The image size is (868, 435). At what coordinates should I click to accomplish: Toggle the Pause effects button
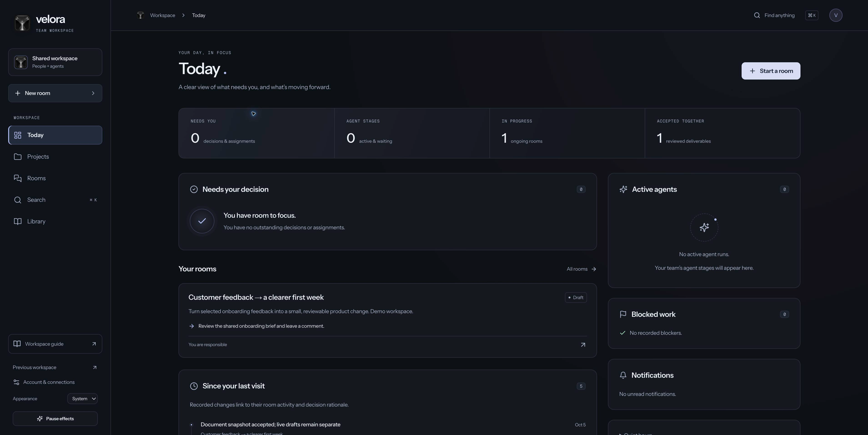pos(55,418)
